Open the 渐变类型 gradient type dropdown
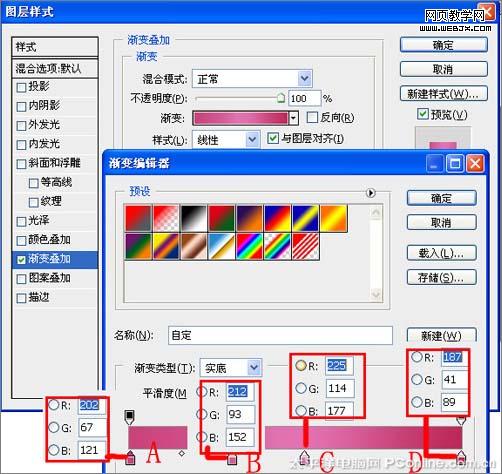502x474 pixels. point(231,368)
